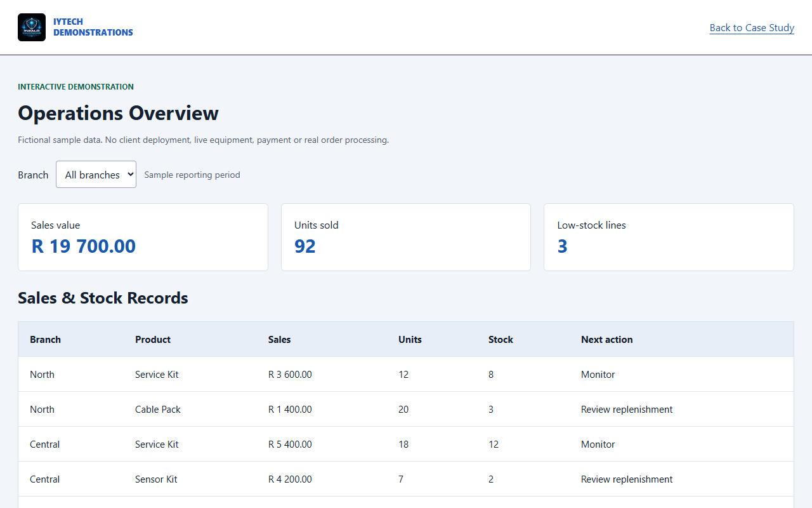Follow the Back to Case Study link
The height and width of the screenshot is (508, 812).
click(x=752, y=28)
